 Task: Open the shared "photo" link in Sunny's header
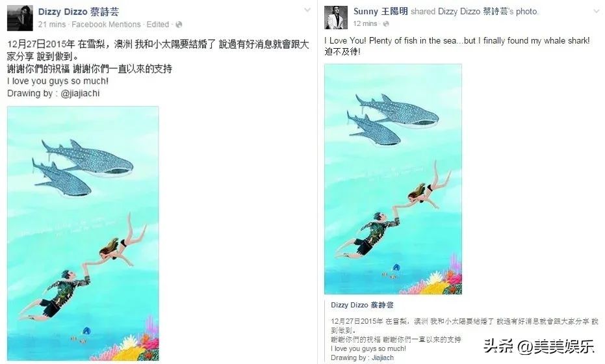526,12
